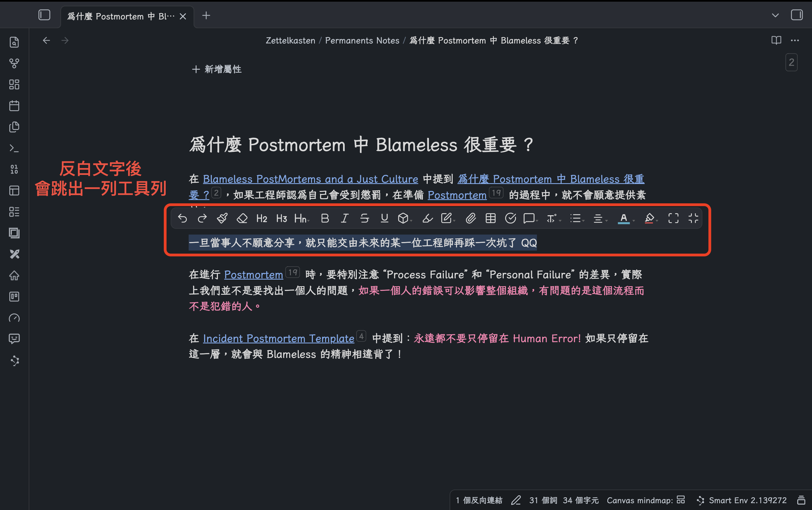This screenshot has width=812, height=510.
Task: Pick a text color with the A swatch
Action: (x=624, y=218)
